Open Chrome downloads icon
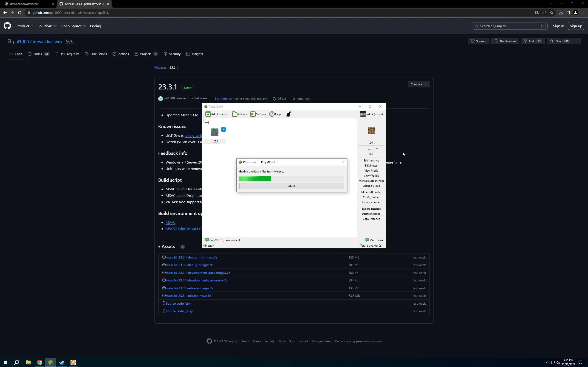Viewport: 588px width, 367px height. point(561,13)
